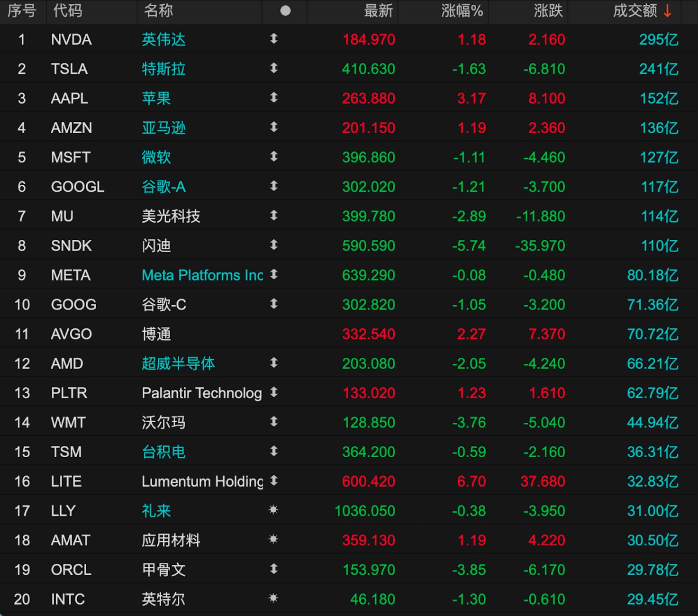The image size is (698, 616).
Task: Click the up-down arrow icon in PLTR row
Action: coord(274,392)
